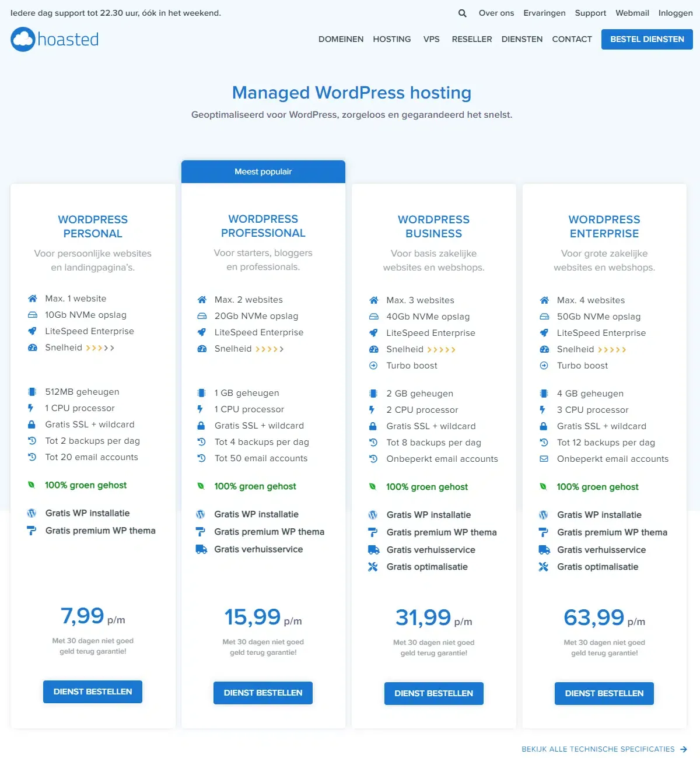Click the hoasted cloud logo

tap(22, 39)
